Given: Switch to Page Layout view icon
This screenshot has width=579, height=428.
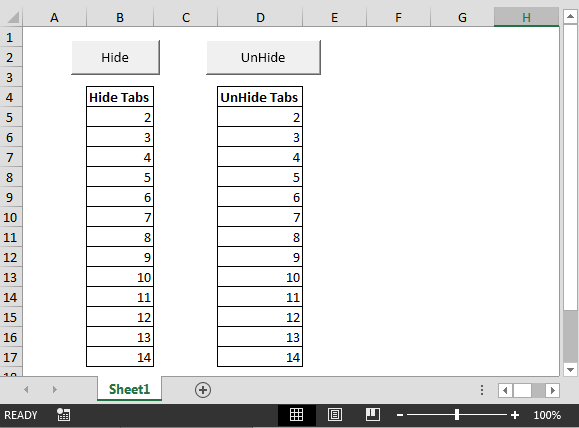Looking at the screenshot, I should (335, 415).
